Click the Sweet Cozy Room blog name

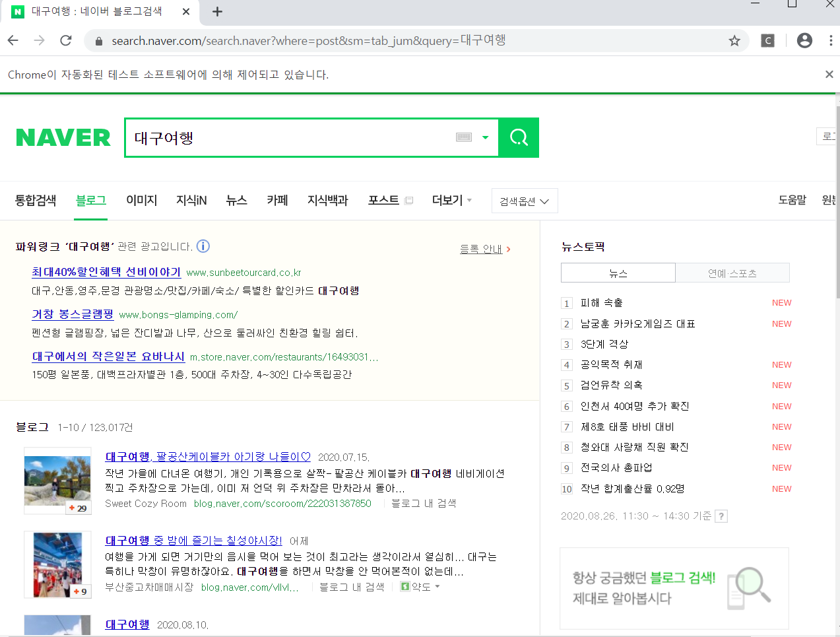tap(146, 504)
